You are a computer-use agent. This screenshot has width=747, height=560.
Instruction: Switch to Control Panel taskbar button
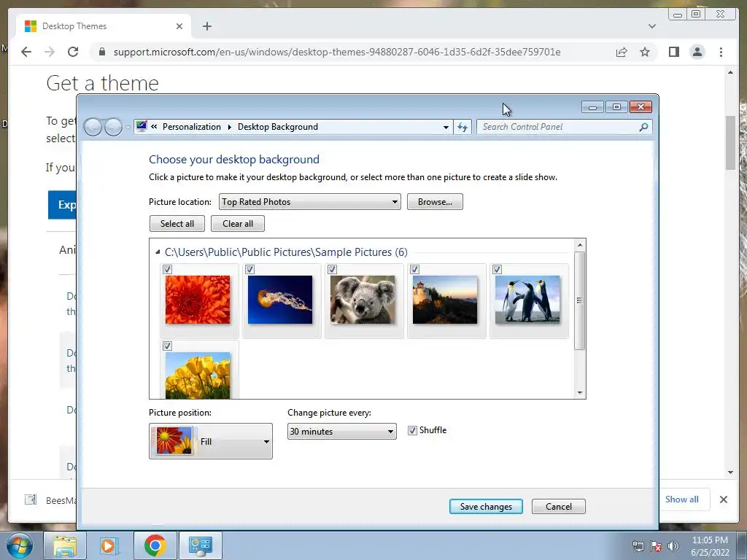tap(200, 545)
